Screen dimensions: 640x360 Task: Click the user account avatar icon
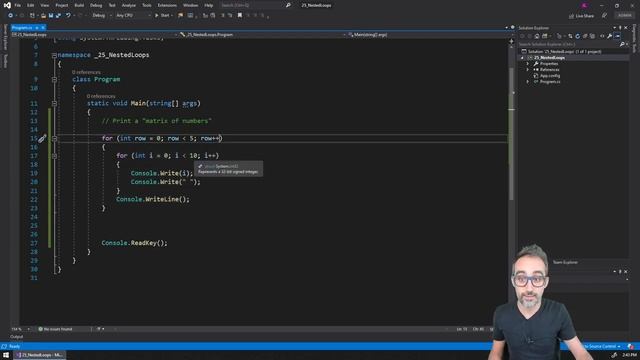[584, 5]
